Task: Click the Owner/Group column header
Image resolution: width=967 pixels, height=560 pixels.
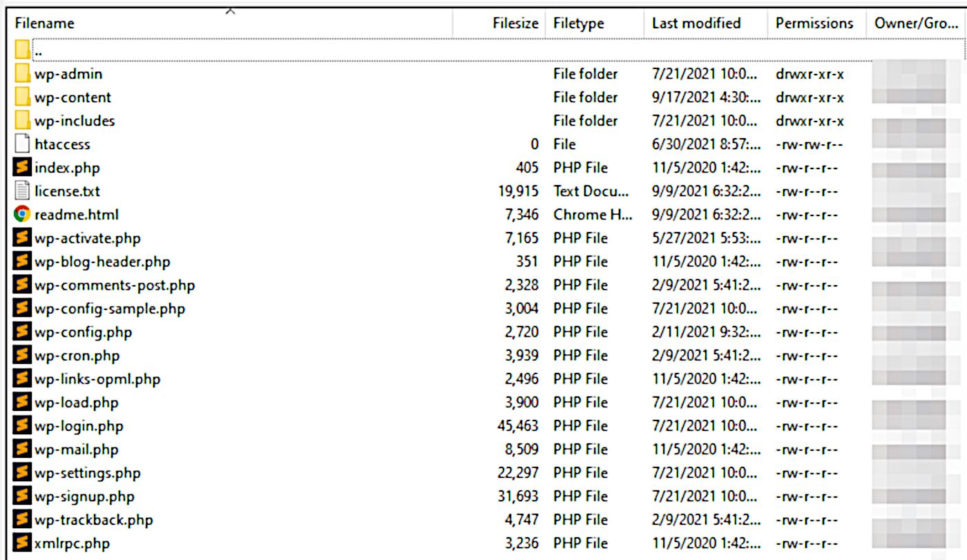Action: click(x=915, y=23)
